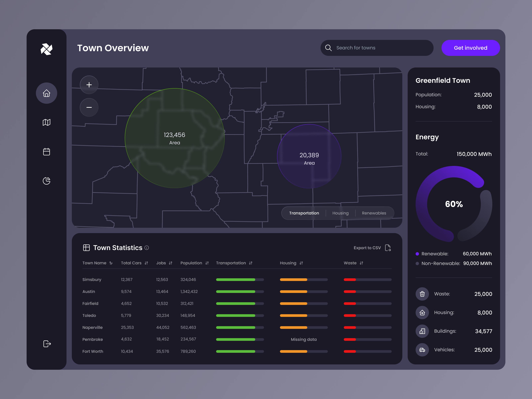532x399 pixels.
Task: Sort table by Jobs column
Action: click(171, 263)
